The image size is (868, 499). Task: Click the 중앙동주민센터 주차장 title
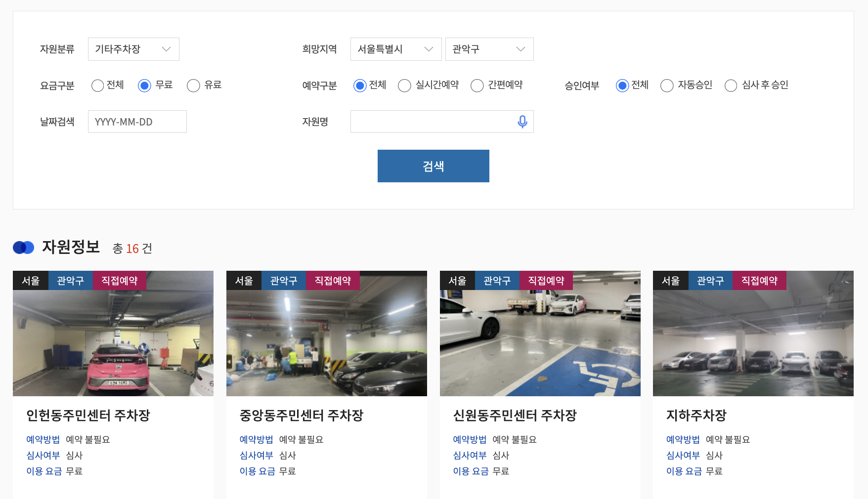click(x=302, y=416)
